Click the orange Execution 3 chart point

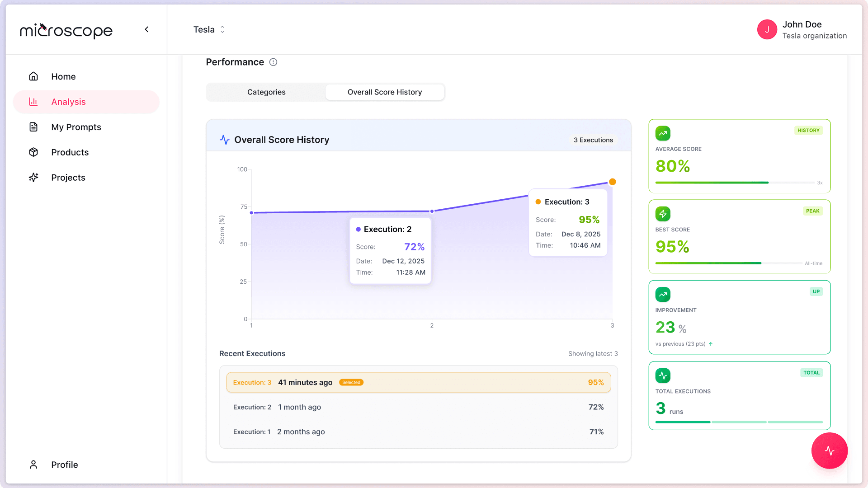[612, 182]
